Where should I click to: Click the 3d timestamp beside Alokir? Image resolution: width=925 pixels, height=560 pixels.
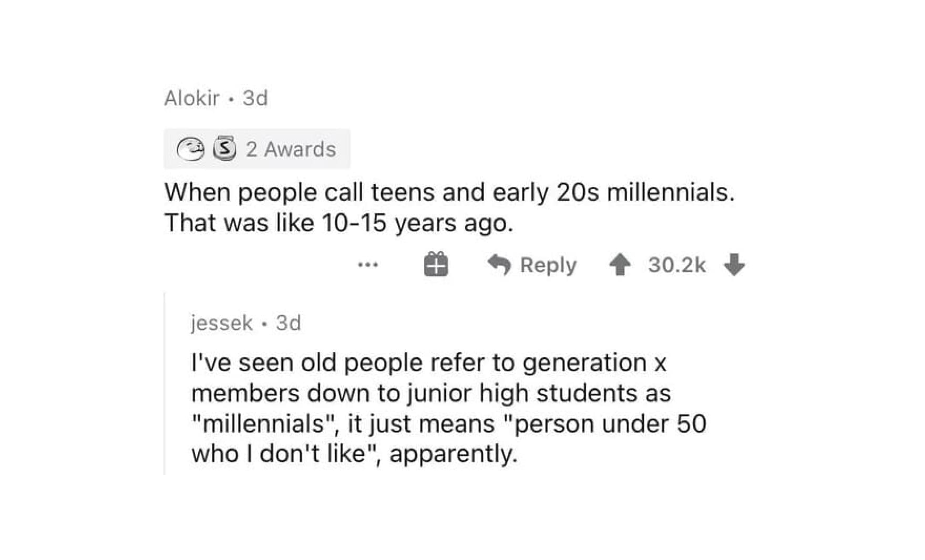click(x=255, y=98)
